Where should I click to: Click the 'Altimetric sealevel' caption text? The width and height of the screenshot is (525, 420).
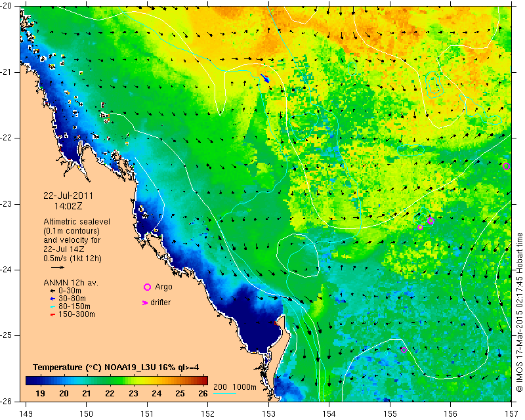(x=77, y=222)
